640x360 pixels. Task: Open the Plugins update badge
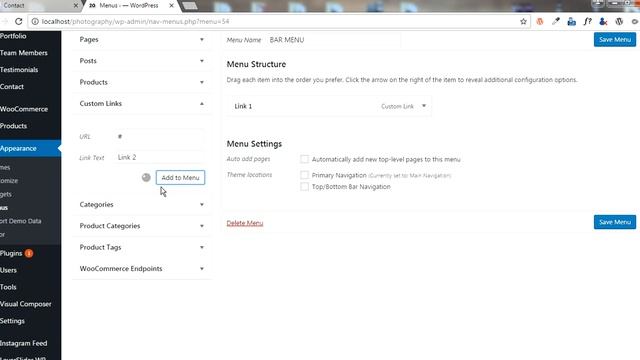pos(29,253)
